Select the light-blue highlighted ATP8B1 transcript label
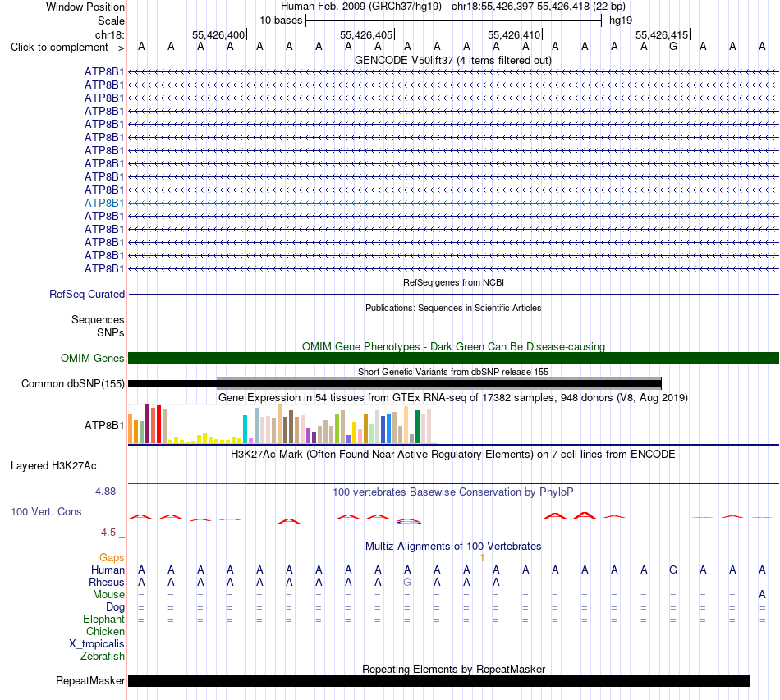 click(x=104, y=203)
